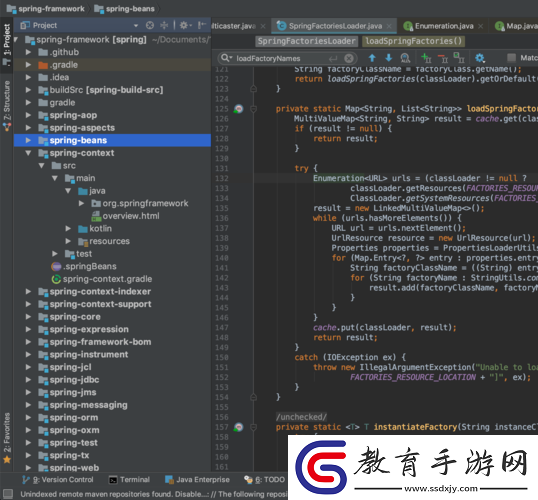This screenshot has height=500, width=538.
Task: Expand the buildSrc module
Action: (28, 90)
